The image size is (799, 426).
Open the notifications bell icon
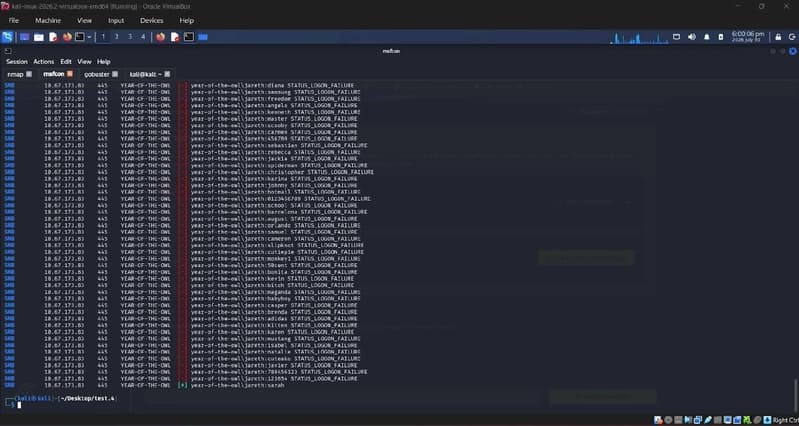pos(706,37)
